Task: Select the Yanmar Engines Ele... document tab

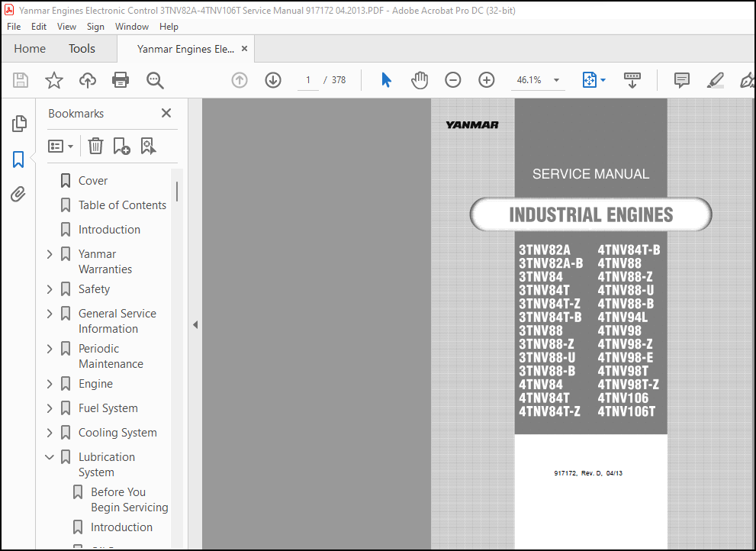Action: 185,49
